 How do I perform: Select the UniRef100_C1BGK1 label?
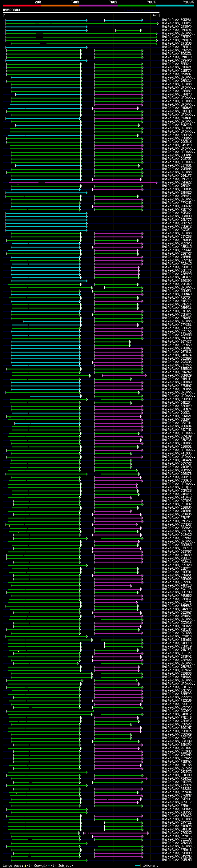(x=176, y=67)
